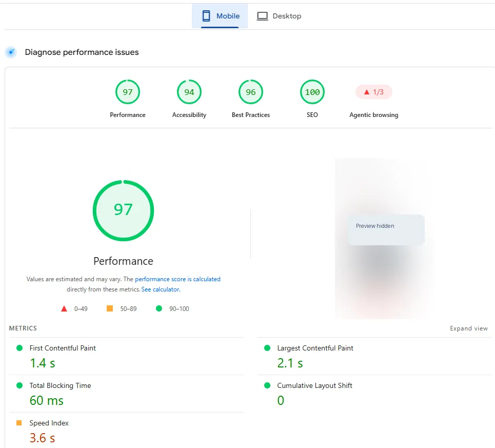
Task: Click the green dot beside First Contentful Paint
Action: coord(19,348)
